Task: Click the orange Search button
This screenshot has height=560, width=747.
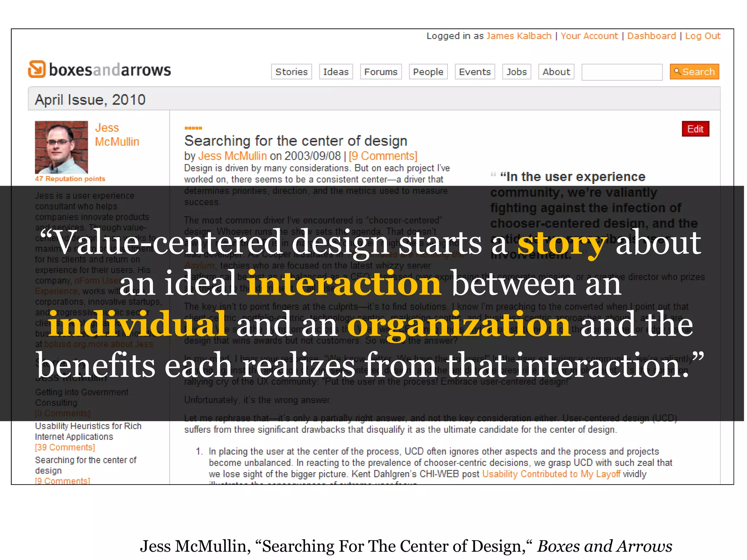Action: point(694,71)
